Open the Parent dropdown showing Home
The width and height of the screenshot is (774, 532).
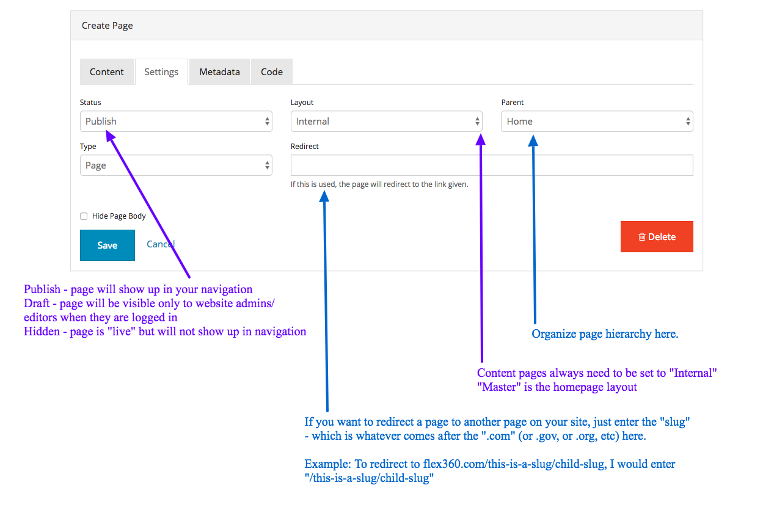click(x=593, y=122)
